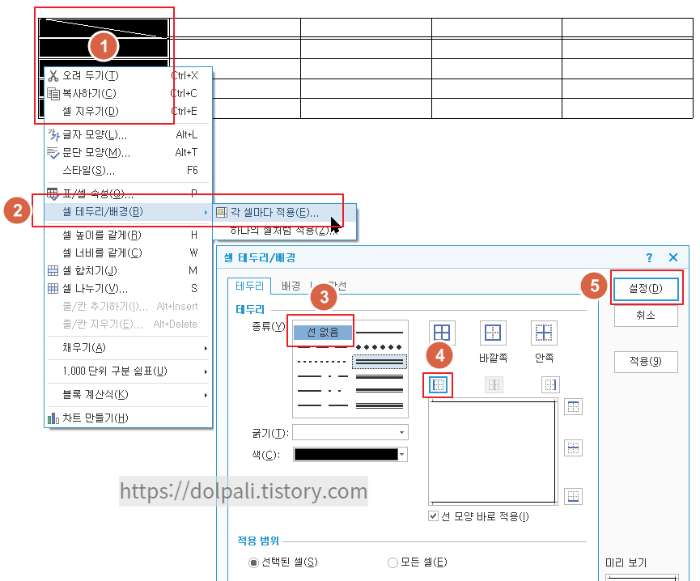Image resolution: width=700 pixels, height=581 pixels.
Task: Open 스타일(S) styles entry
Action: (x=128, y=170)
